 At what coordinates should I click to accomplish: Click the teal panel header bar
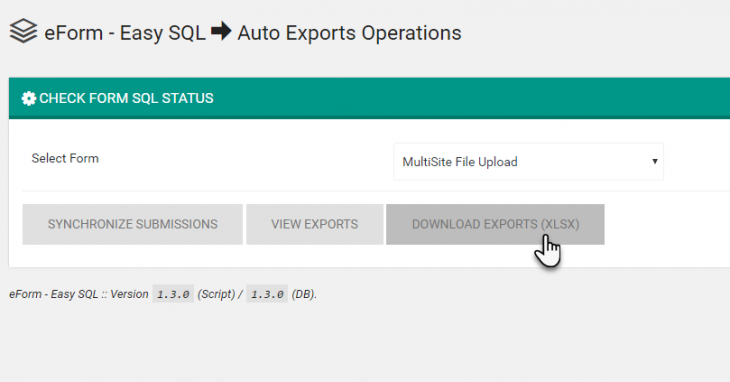click(369, 98)
